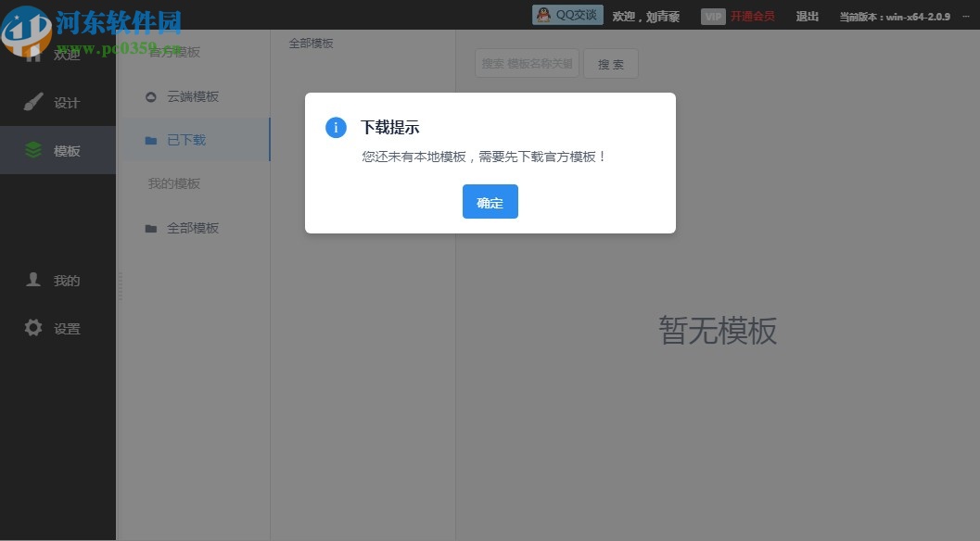The height and width of the screenshot is (541, 980).
Task: Select the 欢迎 home icon in sidebar
Action: [x=33, y=53]
